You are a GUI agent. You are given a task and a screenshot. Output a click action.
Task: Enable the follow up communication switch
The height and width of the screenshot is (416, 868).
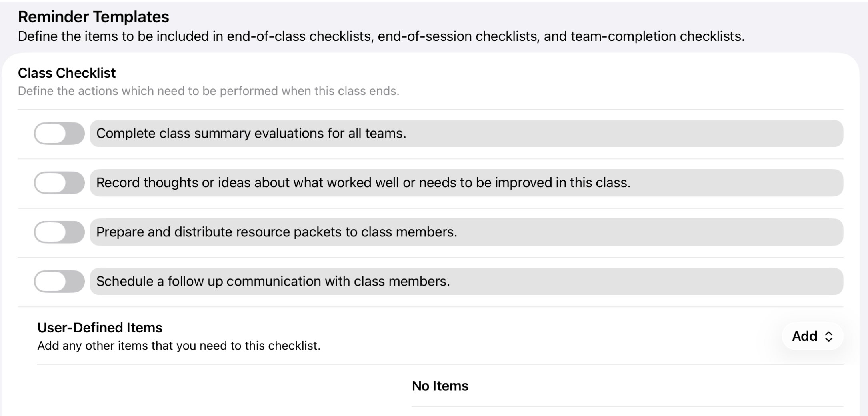[59, 281]
